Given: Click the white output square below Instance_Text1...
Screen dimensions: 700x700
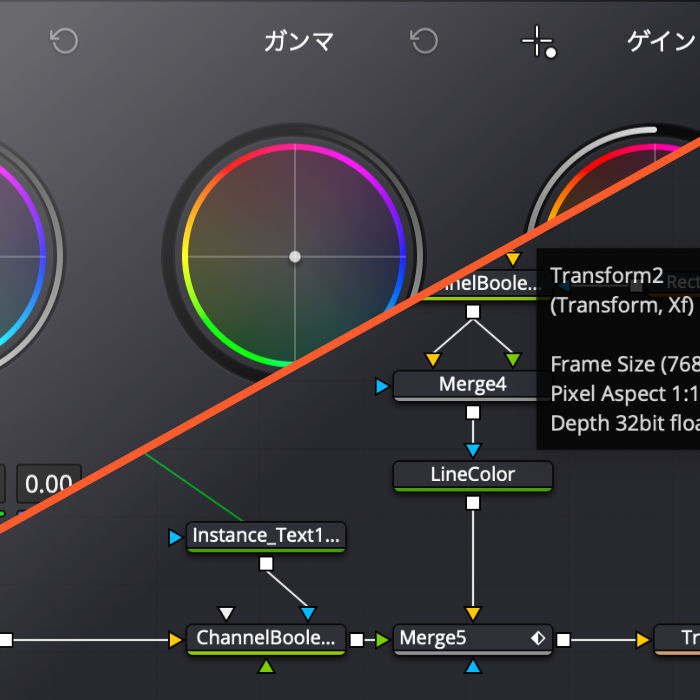Looking at the screenshot, I should coord(266,564).
